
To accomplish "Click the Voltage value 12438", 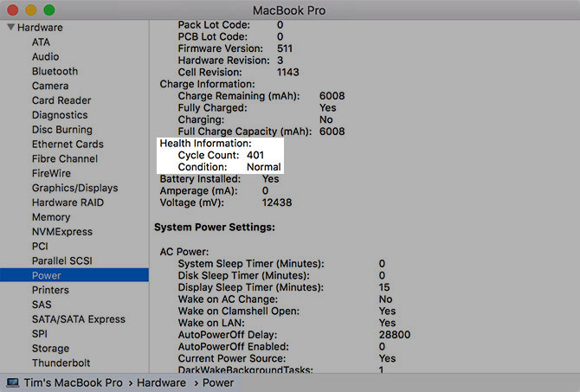I will click(x=277, y=202).
